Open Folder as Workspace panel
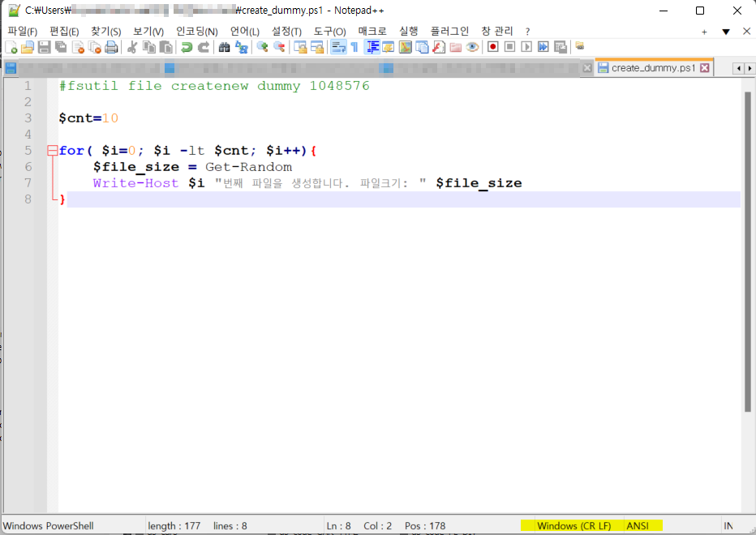The width and height of the screenshot is (756, 535). 456,47
